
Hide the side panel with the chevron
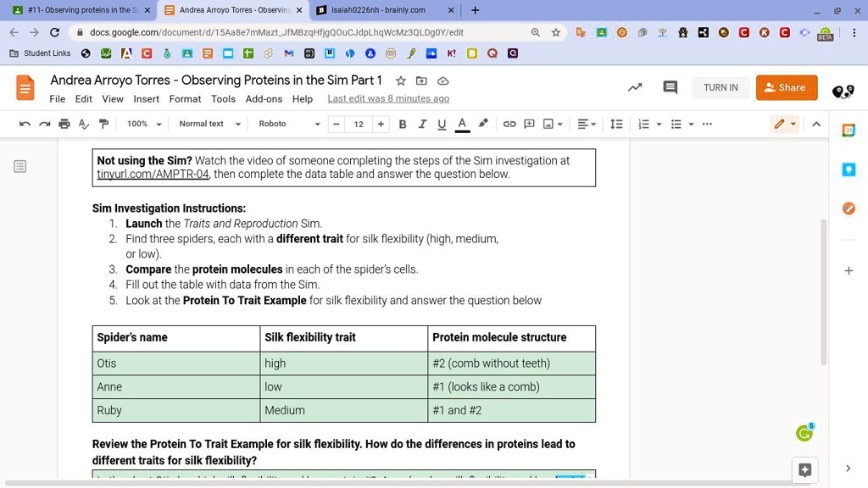(x=848, y=468)
